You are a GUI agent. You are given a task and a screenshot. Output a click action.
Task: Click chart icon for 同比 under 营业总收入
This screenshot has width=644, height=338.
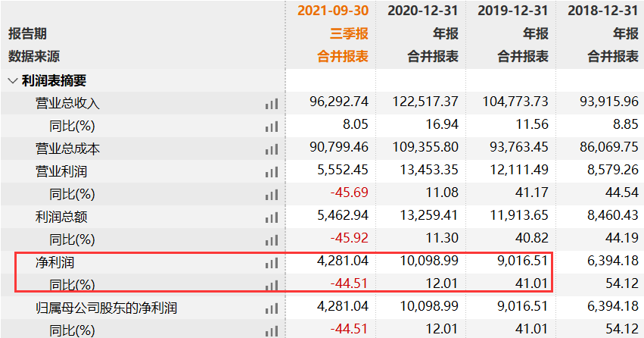[x=271, y=126]
